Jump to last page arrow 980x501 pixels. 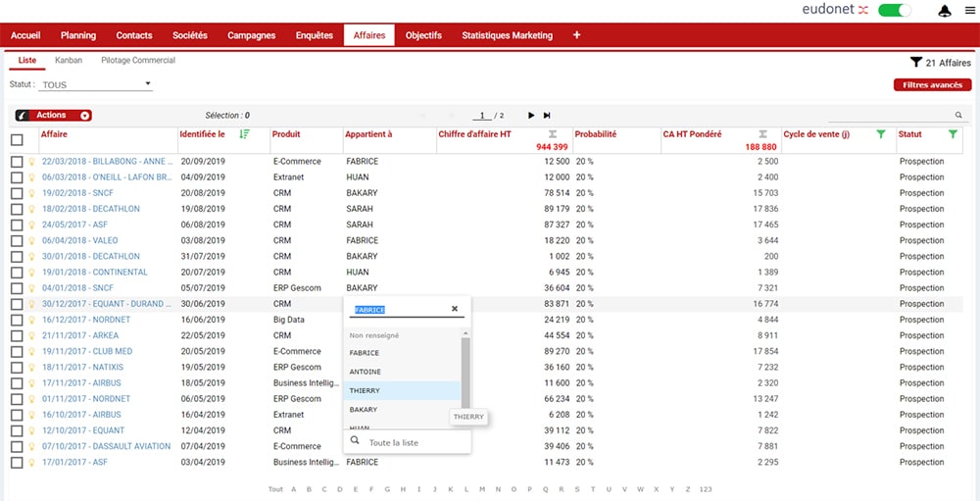click(x=547, y=115)
